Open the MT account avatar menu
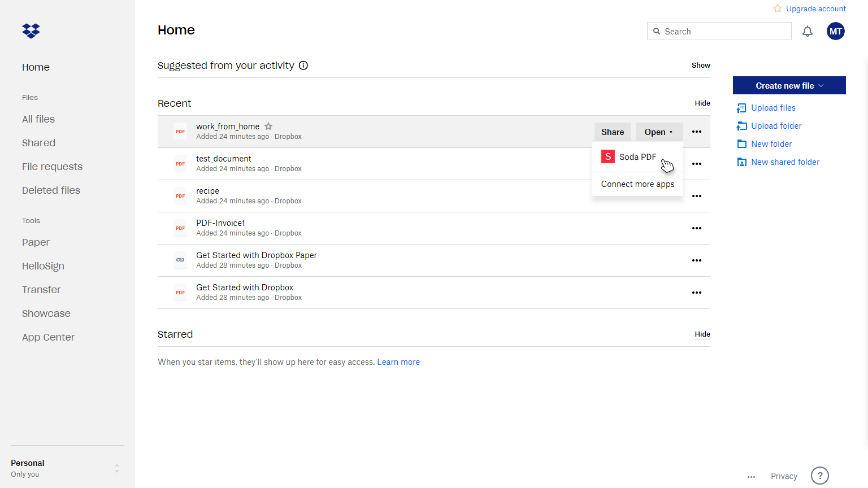868x488 pixels. [x=835, y=32]
